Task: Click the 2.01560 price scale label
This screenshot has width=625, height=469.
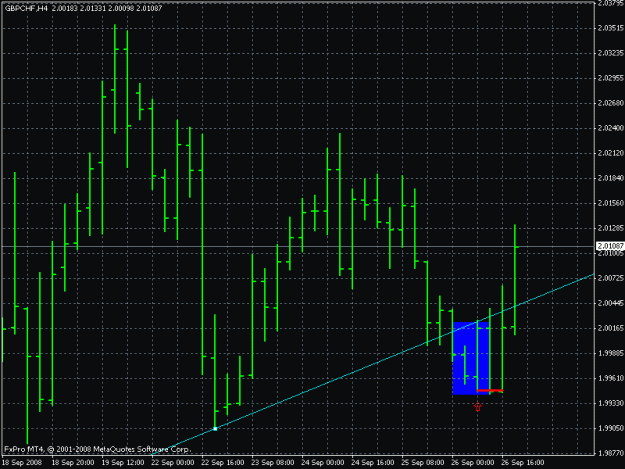Action: (611, 203)
